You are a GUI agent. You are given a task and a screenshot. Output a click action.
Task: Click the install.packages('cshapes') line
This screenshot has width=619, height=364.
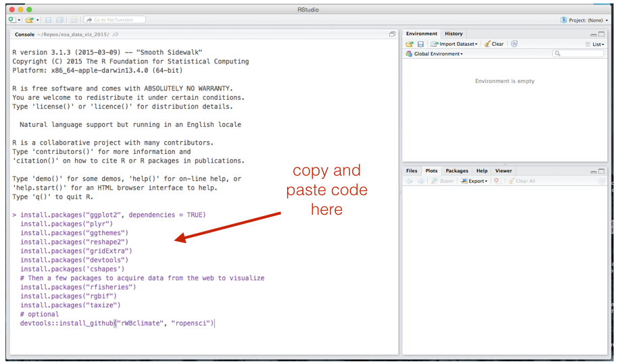[72, 269]
